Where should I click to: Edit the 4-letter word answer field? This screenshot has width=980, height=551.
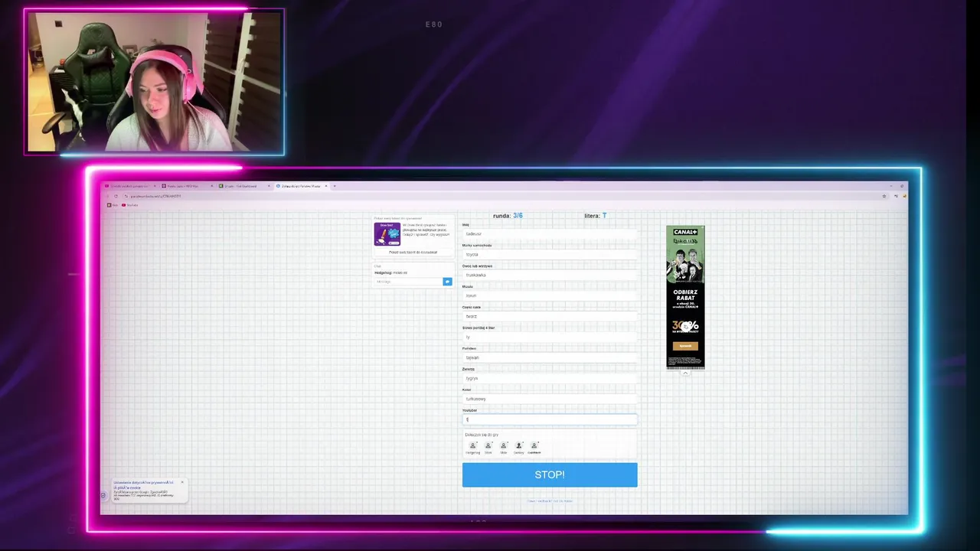point(550,337)
